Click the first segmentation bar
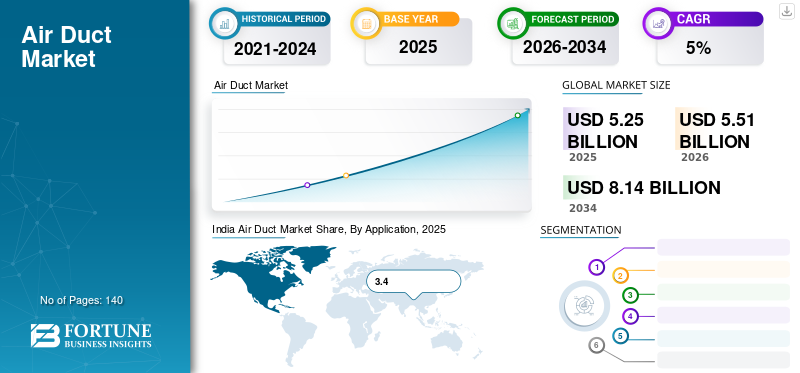 pos(723,247)
